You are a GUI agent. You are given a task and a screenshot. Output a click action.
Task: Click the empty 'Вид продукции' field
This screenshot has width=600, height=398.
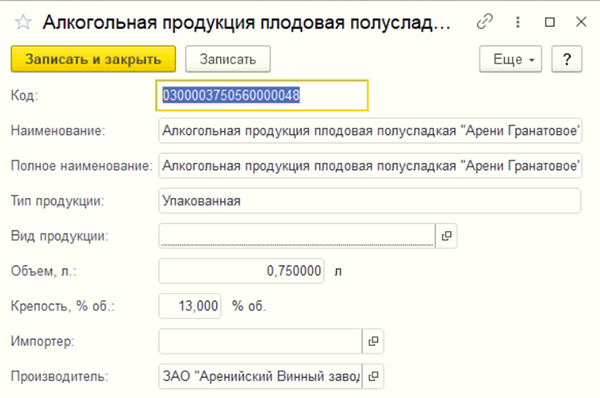tap(297, 236)
